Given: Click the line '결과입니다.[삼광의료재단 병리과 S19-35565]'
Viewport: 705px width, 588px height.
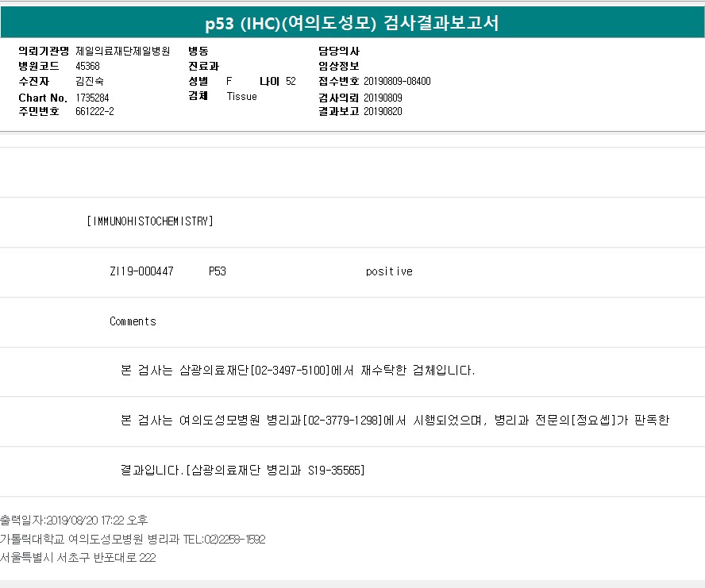Looking at the screenshot, I should click(x=243, y=471).
